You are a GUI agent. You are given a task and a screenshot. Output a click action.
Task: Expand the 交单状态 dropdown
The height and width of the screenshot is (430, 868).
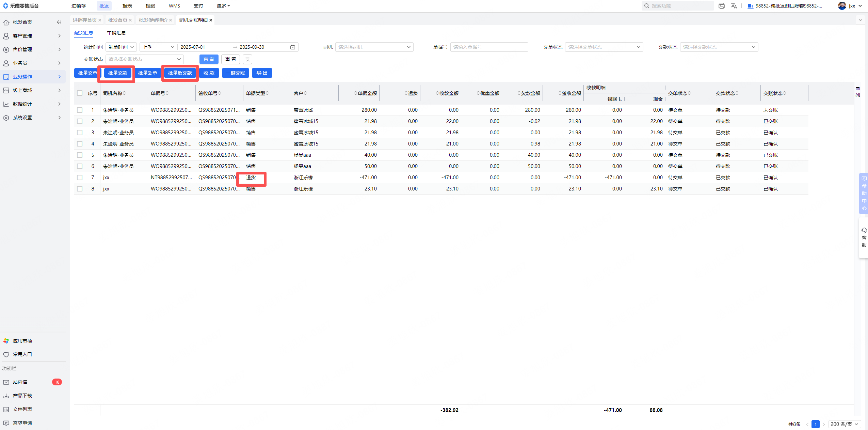pyautogui.click(x=604, y=47)
